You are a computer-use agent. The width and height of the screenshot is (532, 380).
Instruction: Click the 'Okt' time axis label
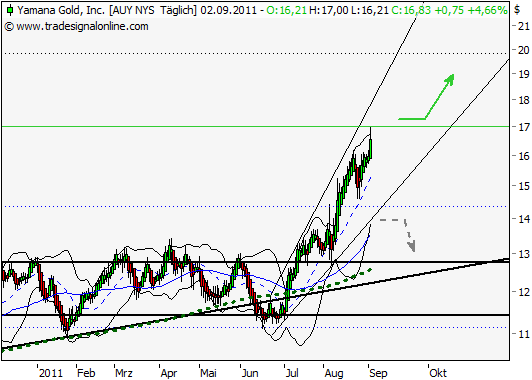point(438,373)
